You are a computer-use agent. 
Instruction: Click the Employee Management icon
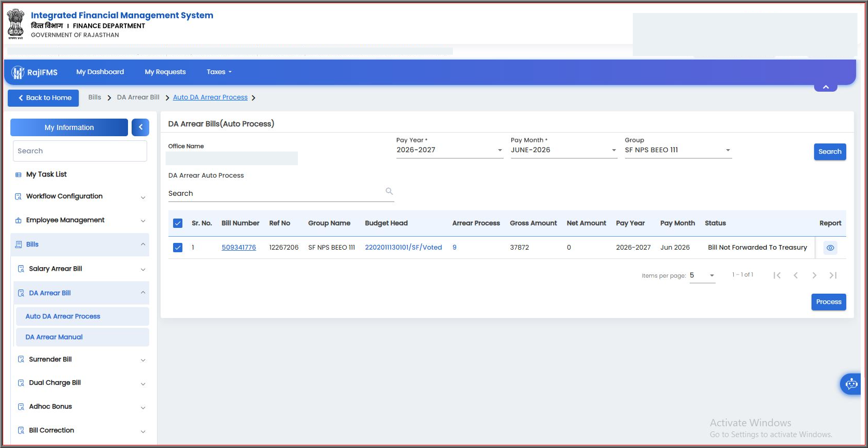click(x=19, y=221)
